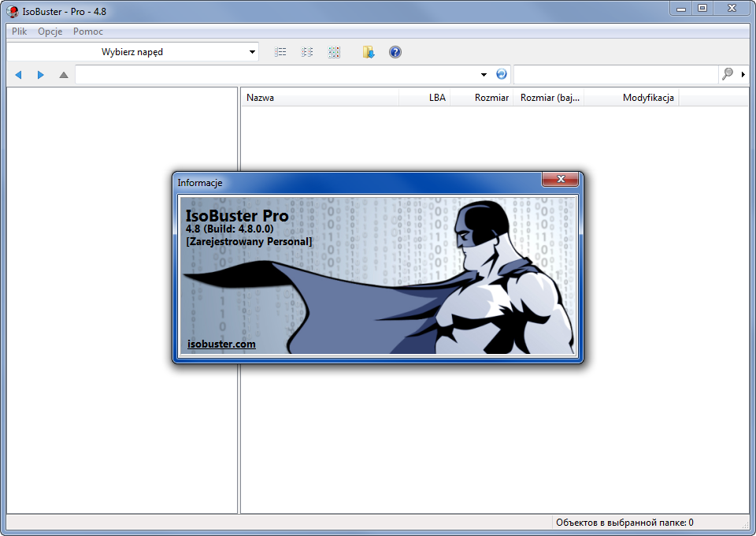The image size is (756, 536).
Task: Click the IsoBuster Pro title text
Action: (237, 215)
